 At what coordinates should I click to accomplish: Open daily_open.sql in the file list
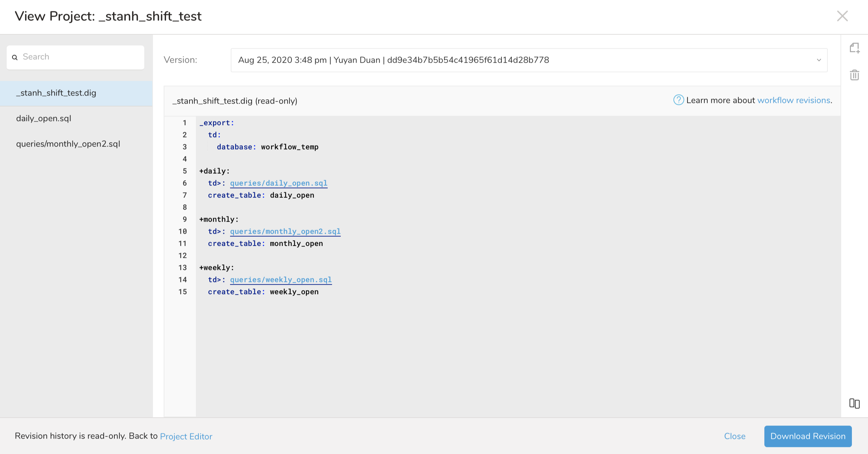click(44, 119)
